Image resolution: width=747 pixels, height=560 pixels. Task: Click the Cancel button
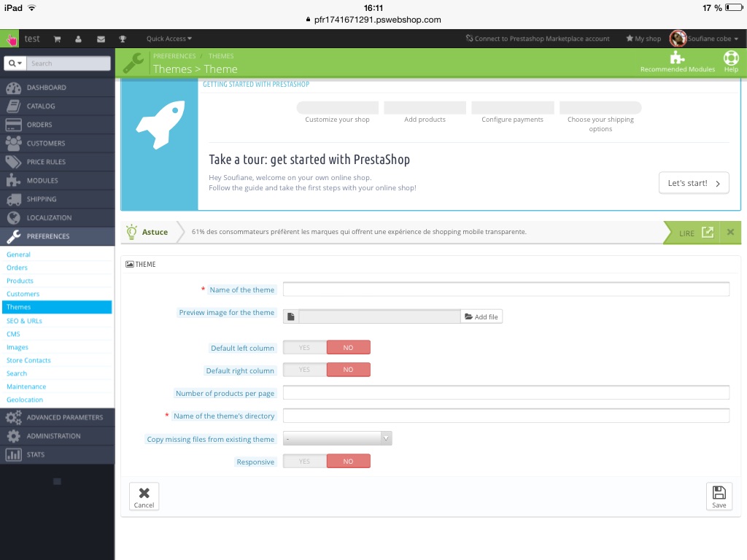(144, 497)
